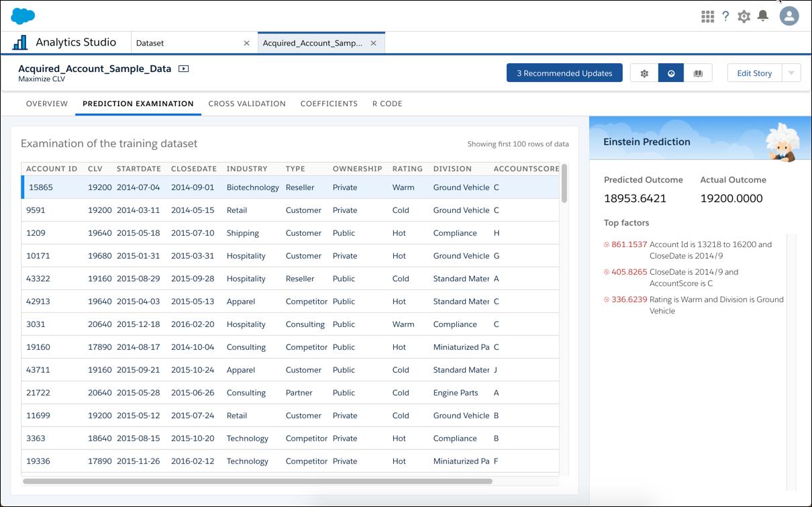Click the Partner type cell

pyautogui.click(x=299, y=393)
